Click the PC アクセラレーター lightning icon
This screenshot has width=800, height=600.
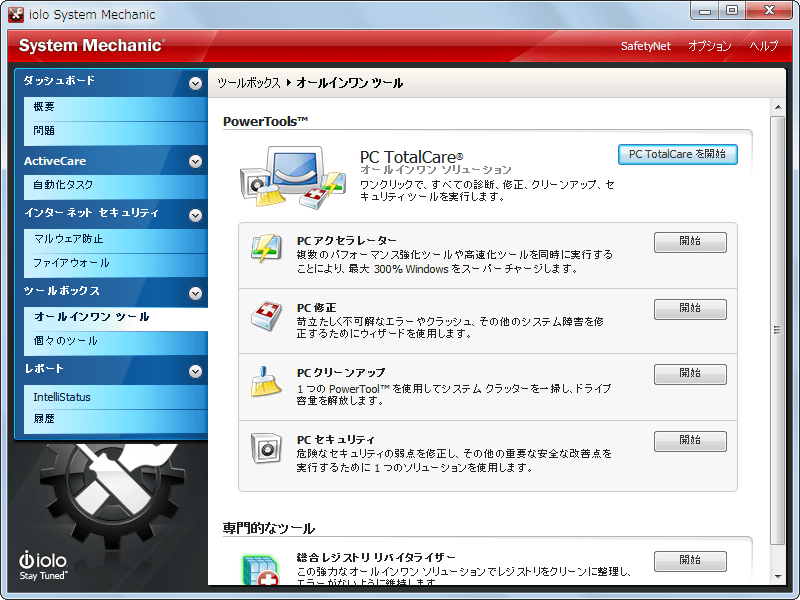click(x=266, y=248)
